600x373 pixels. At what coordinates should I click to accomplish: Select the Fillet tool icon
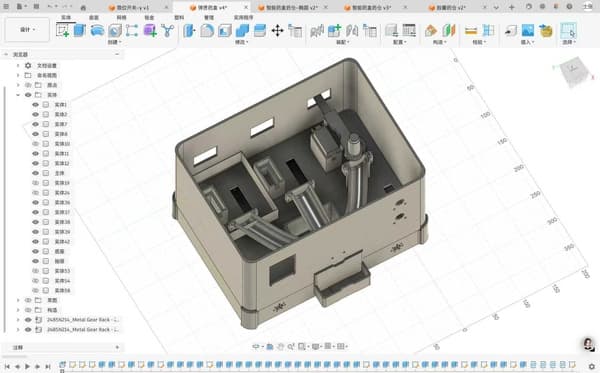207,30
